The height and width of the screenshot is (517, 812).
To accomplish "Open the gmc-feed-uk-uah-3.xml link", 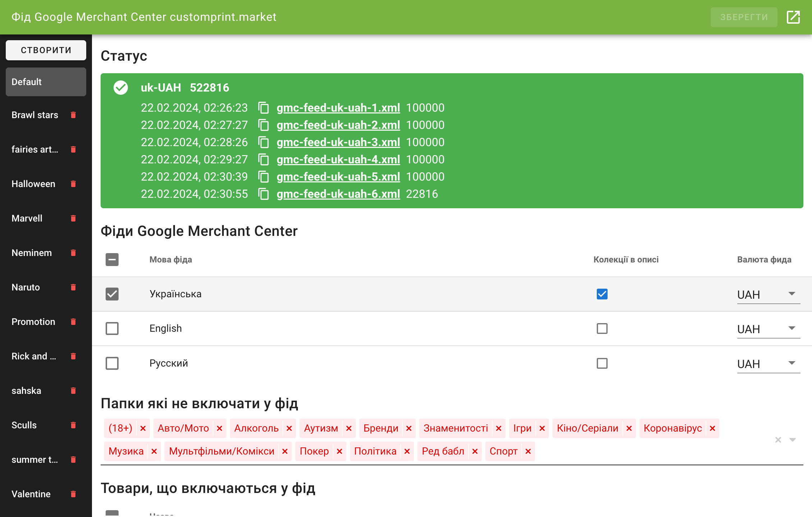I will (x=338, y=142).
